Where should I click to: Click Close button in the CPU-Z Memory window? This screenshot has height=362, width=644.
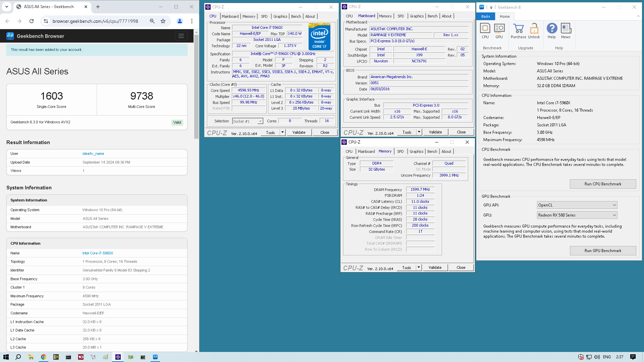tap(461, 267)
